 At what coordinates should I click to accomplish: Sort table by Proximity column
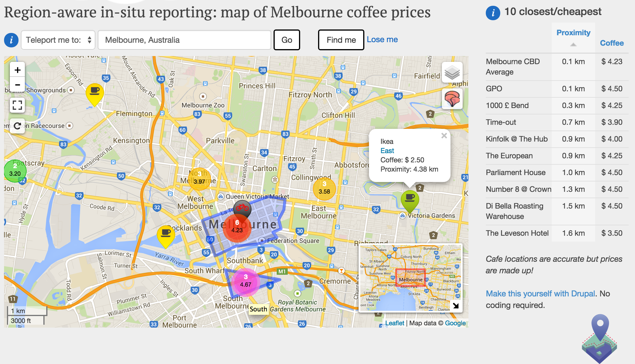[x=573, y=33]
